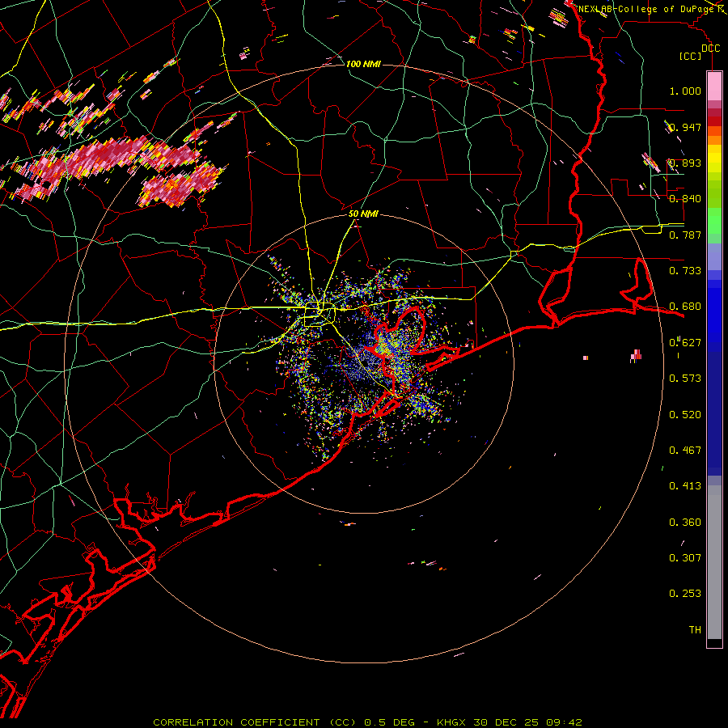
Task: Click the 30 DEC 25 date in caption
Action: [x=506, y=722]
